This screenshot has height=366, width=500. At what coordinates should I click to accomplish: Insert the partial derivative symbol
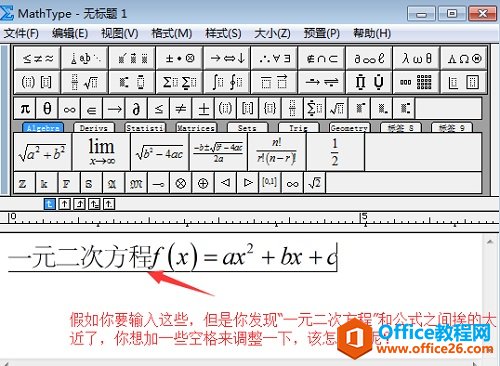(136, 109)
